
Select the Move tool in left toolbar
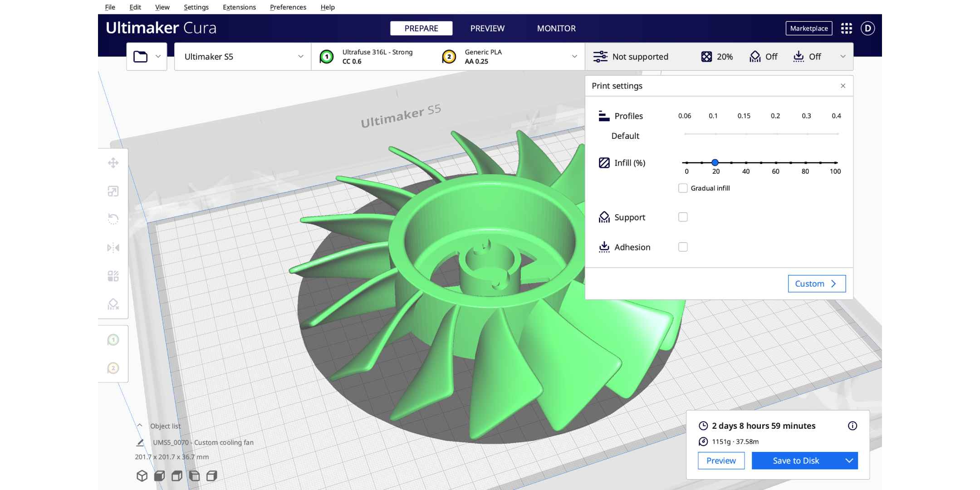point(113,163)
